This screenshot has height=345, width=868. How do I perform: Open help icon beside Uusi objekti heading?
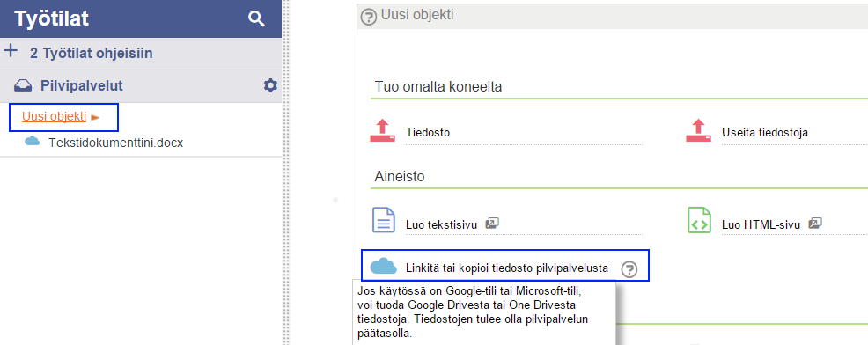click(x=369, y=17)
